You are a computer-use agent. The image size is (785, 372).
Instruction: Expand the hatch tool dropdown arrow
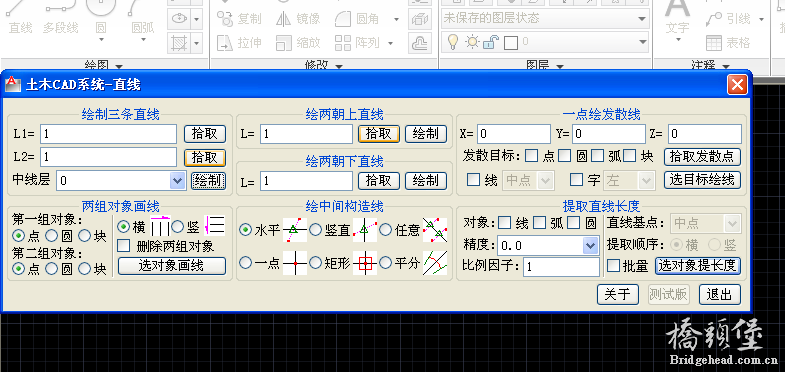(x=196, y=43)
